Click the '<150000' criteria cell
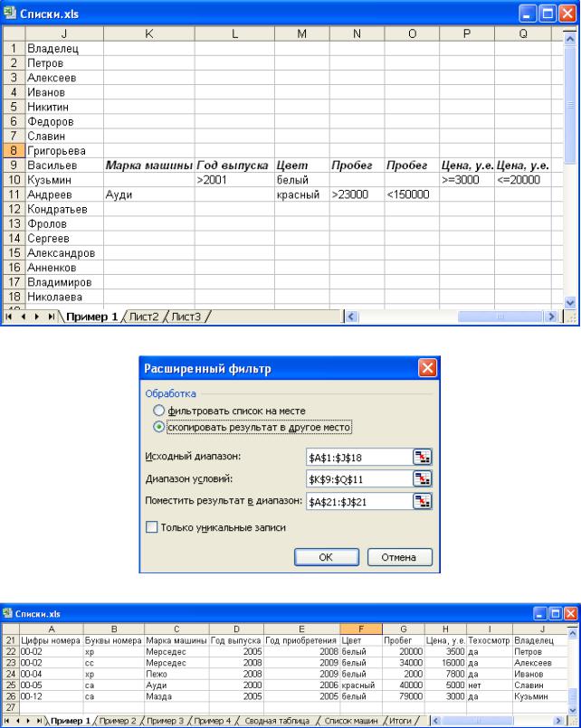 tap(412, 194)
